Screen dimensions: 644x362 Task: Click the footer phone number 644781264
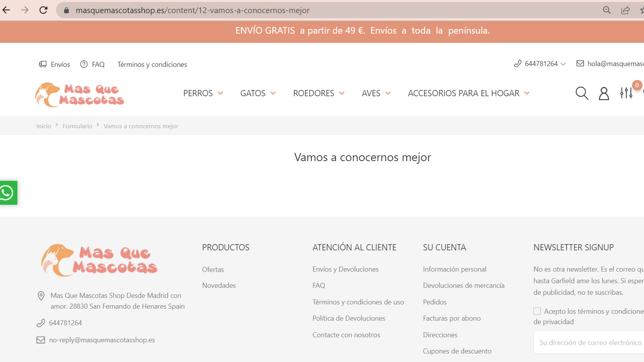[65, 323]
